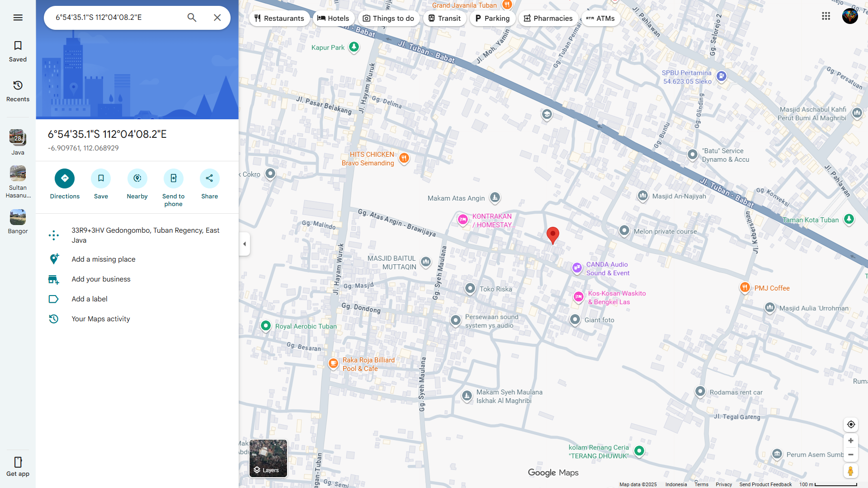Search nearby using the Nearby icon
The width and height of the screenshot is (868, 488).
coord(137,178)
